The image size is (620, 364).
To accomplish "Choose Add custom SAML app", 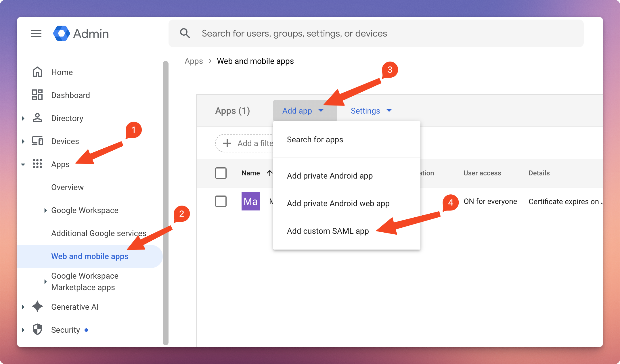I will (328, 231).
